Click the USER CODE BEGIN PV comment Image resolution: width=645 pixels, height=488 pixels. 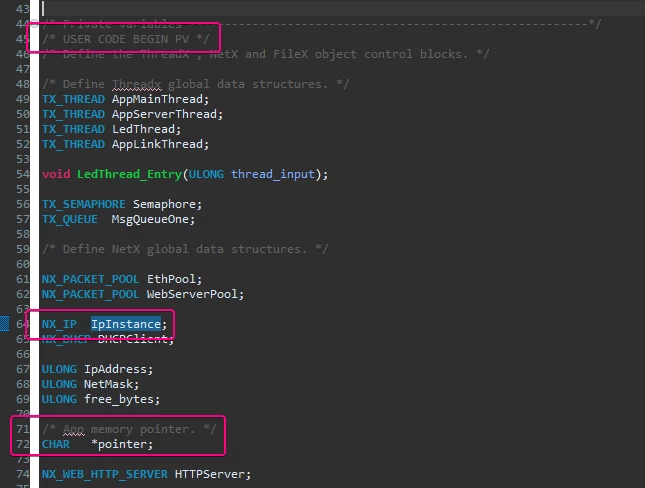126,39
